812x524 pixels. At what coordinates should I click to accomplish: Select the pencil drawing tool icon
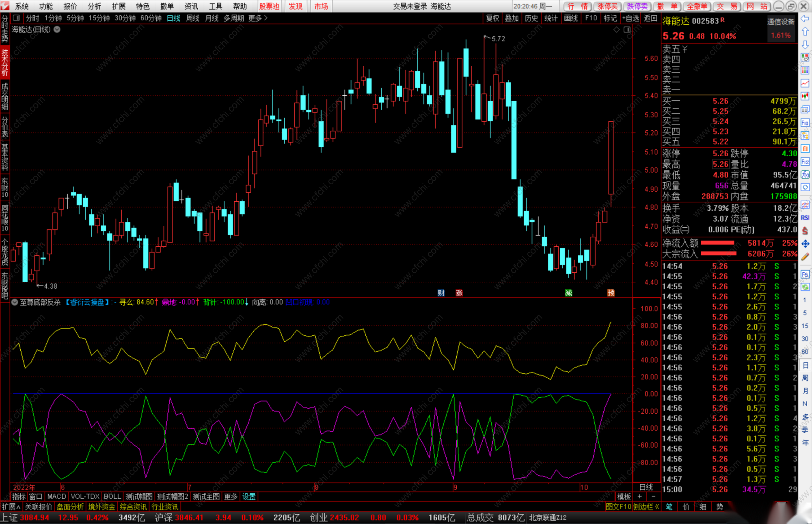[805, 257]
